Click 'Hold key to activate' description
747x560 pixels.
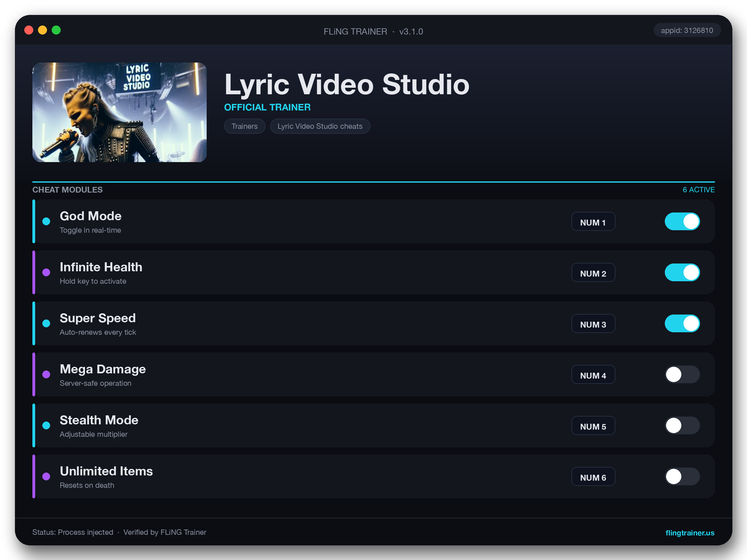click(93, 281)
